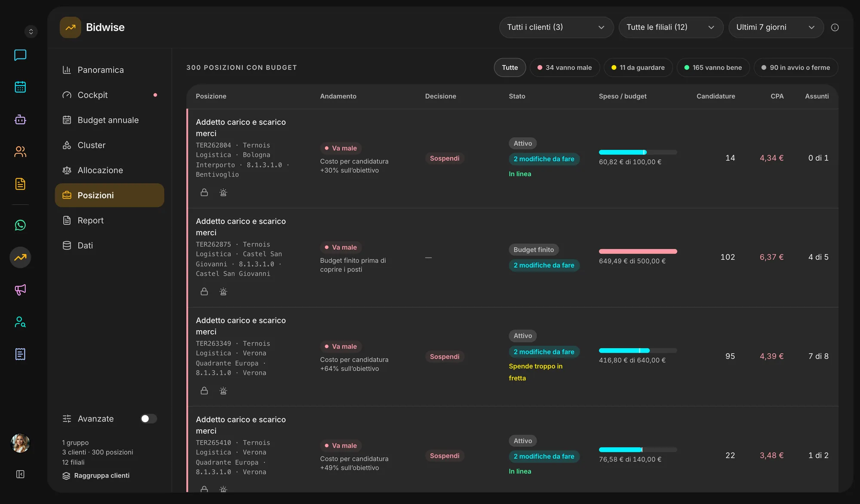Image resolution: width=860 pixels, height=504 pixels.
Task: Click the orange document icon
Action: click(20, 184)
